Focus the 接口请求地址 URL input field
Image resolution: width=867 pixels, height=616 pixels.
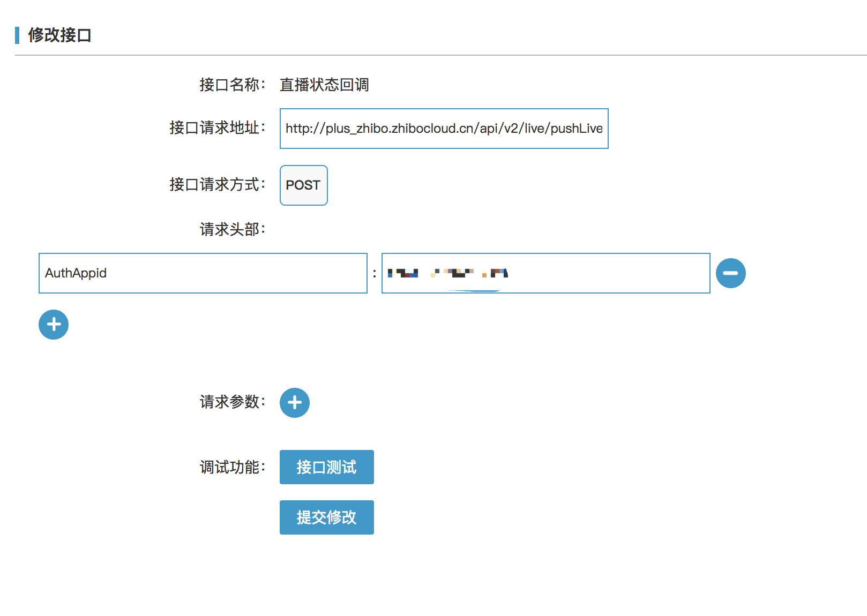pyautogui.click(x=444, y=129)
